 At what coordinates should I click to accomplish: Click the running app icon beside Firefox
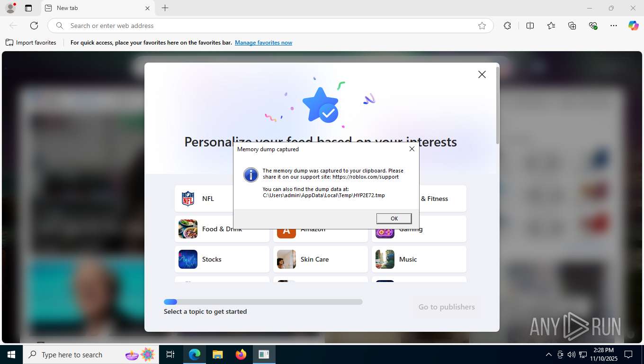point(264,355)
